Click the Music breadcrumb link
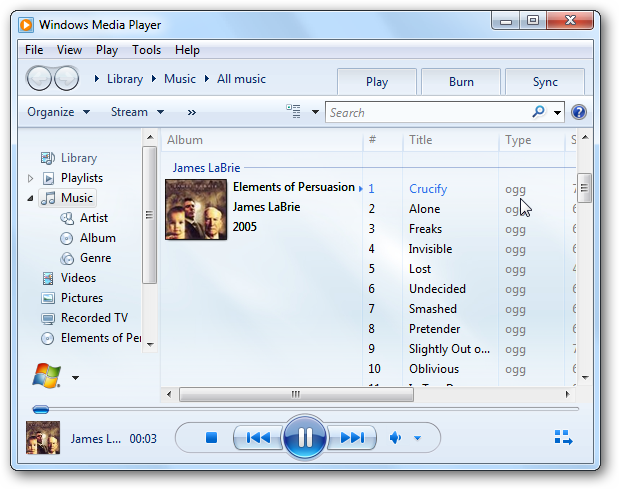 (180, 79)
